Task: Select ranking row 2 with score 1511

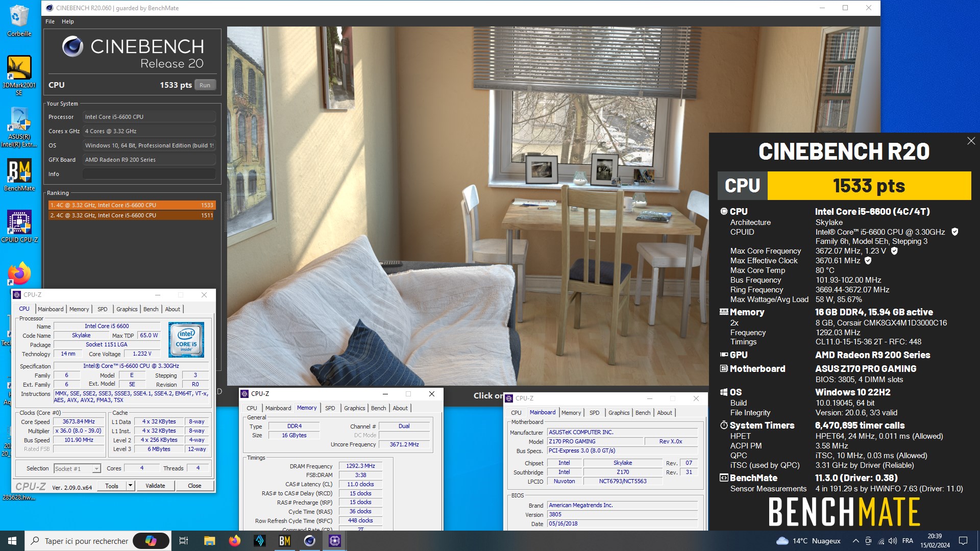Action: pos(132,215)
